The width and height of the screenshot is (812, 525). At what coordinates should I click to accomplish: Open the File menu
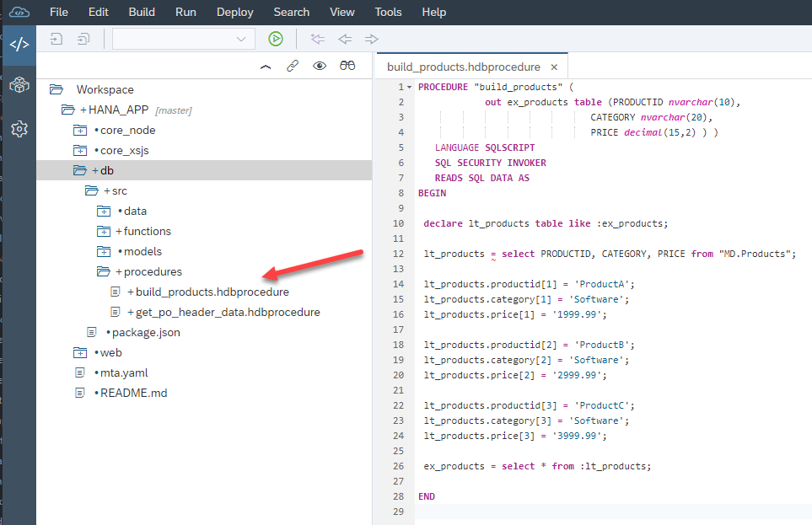pyautogui.click(x=59, y=12)
